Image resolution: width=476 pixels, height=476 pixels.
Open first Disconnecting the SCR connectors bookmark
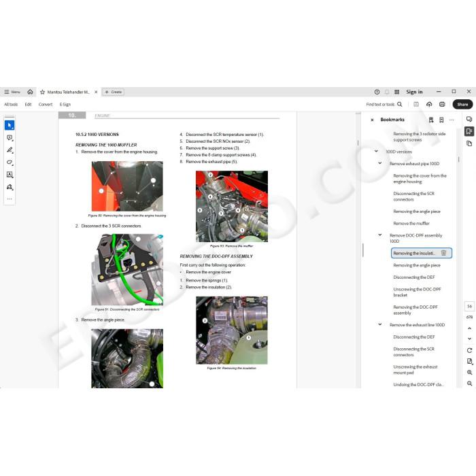point(413,197)
